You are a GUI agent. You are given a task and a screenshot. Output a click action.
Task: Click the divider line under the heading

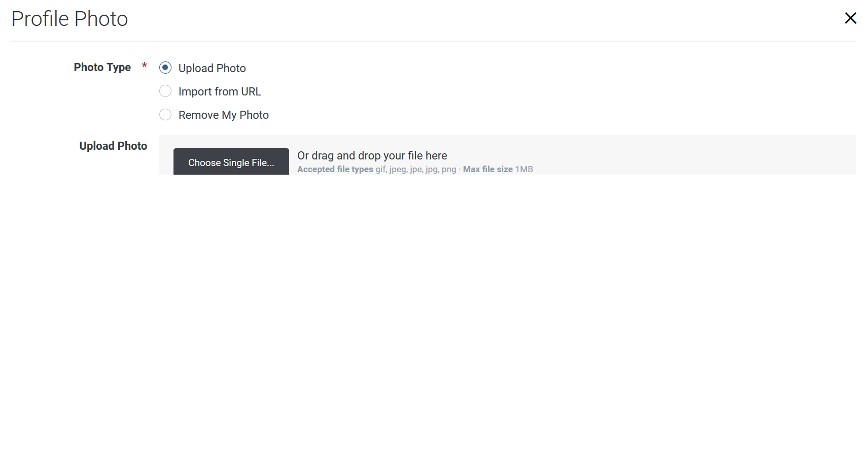click(x=433, y=41)
